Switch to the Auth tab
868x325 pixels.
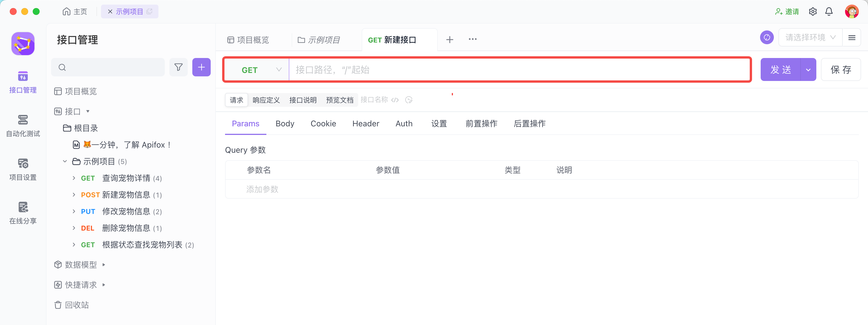pyautogui.click(x=404, y=123)
